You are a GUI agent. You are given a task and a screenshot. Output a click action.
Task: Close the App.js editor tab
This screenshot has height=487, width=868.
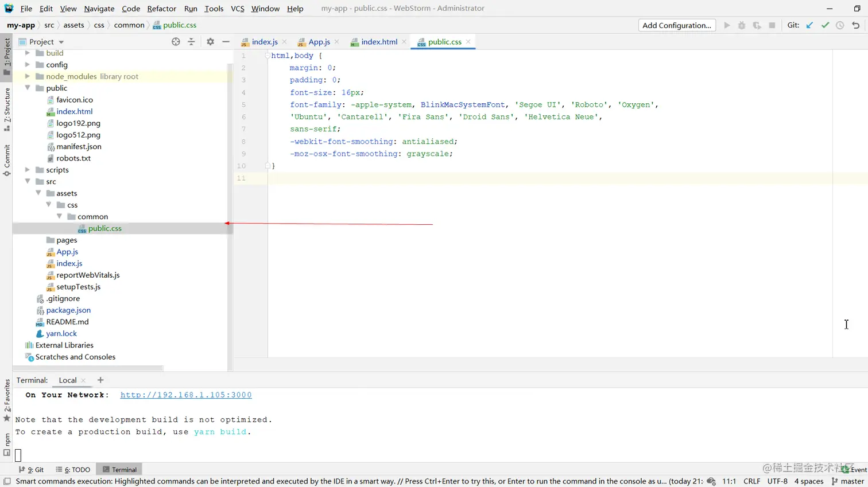coord(336,42)
